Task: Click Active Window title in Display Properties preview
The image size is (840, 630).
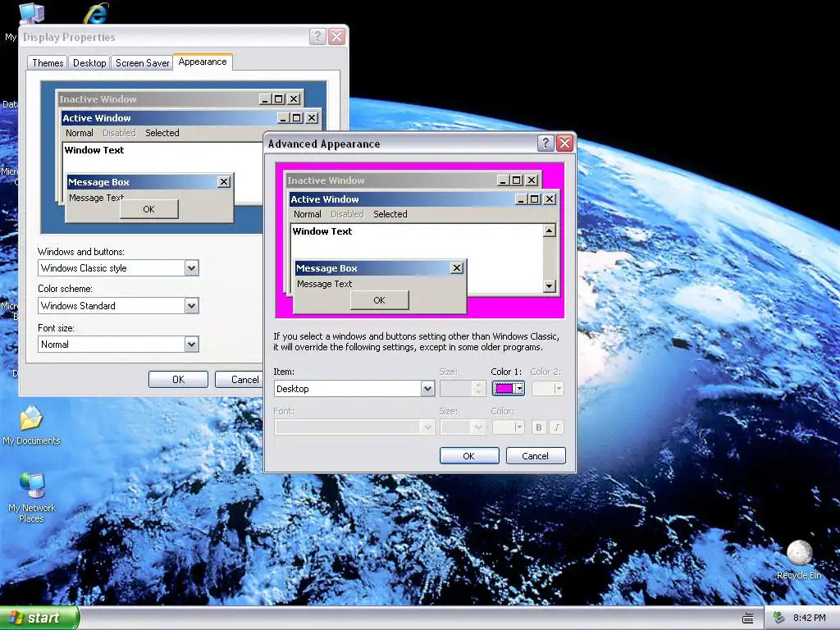Action: click(x=97, y=118)
